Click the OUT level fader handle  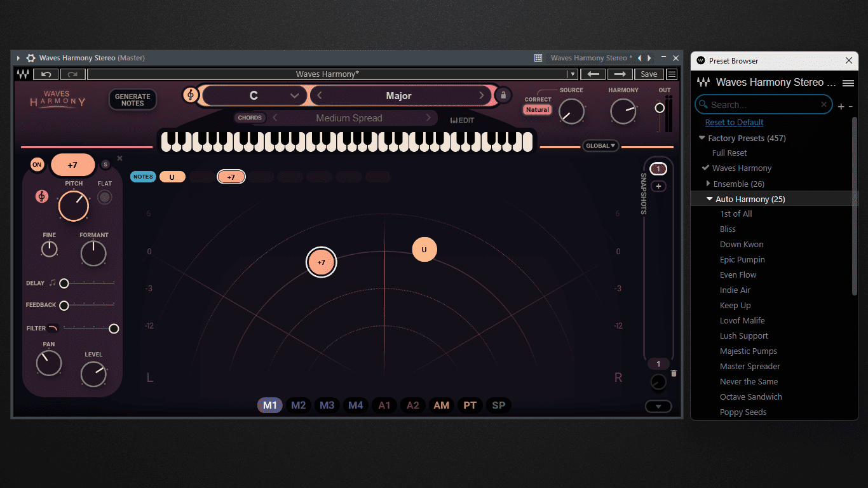660,108
